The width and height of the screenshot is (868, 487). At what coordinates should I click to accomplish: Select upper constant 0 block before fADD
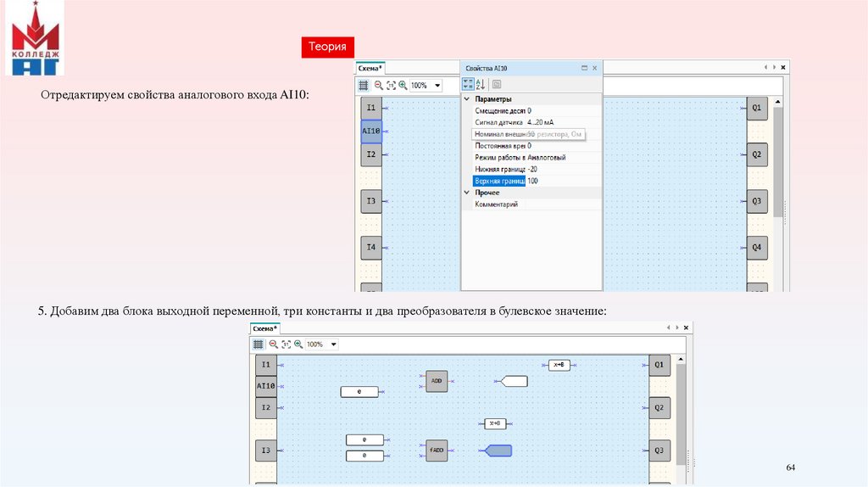pos(364,439)
